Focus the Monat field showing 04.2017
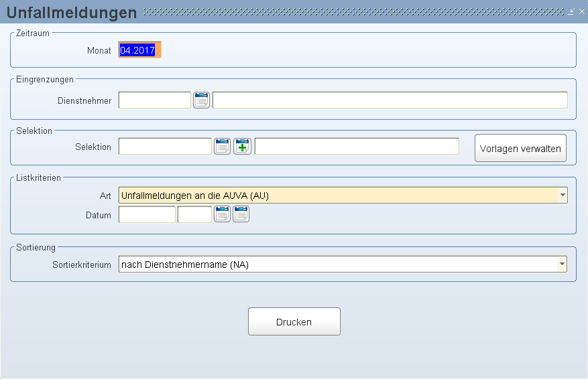Screen dimensions: 588x379 click(x=139, y=50)
